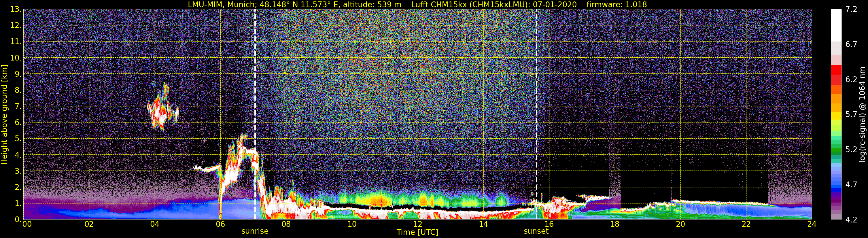Click the bright red segment of the colorbar
868x238 pixels.
pyautogui.click(x=836, y=70)
